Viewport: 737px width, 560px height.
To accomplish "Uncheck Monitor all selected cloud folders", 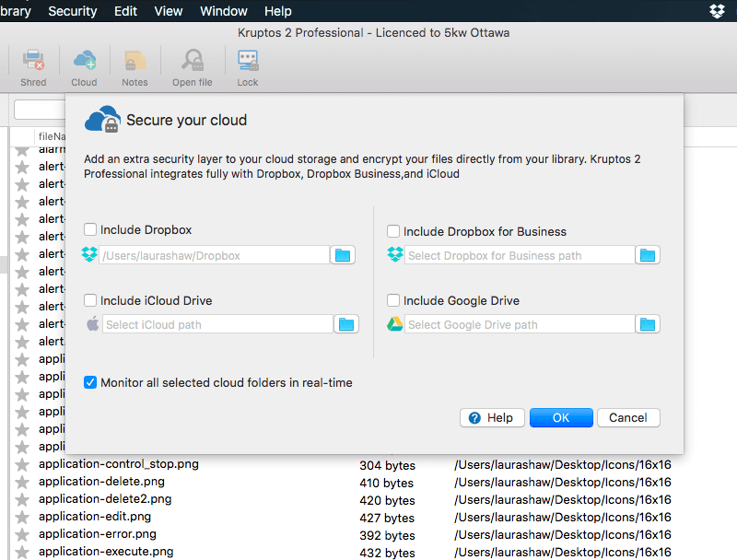I will pyautogui.click(x=90, y=382).
